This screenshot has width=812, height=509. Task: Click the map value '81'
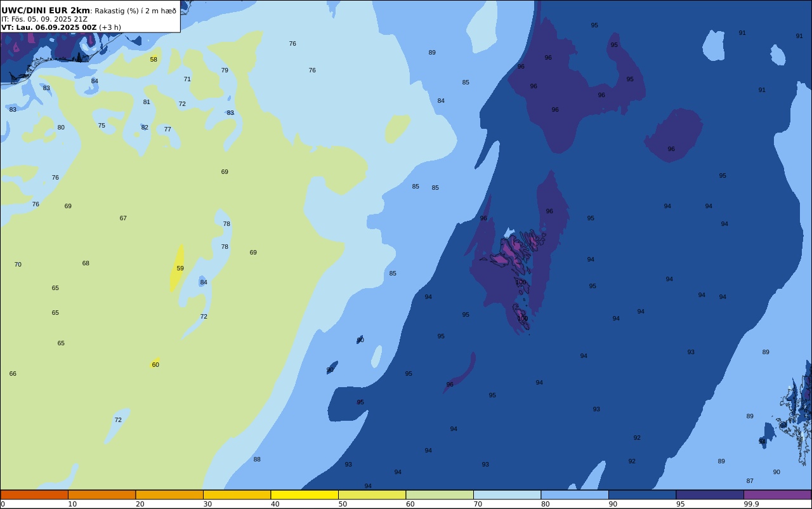pyautogui.click(x=147, y=102)
